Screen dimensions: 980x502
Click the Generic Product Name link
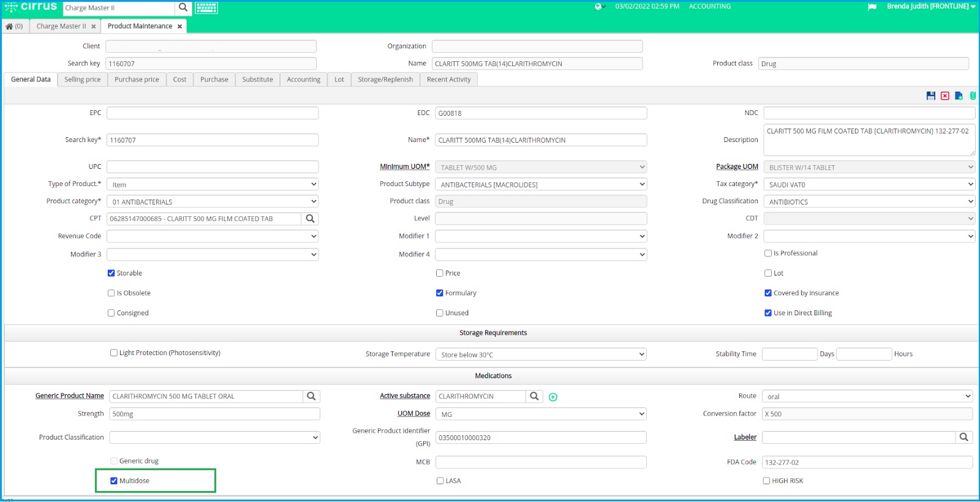point(69,396)
